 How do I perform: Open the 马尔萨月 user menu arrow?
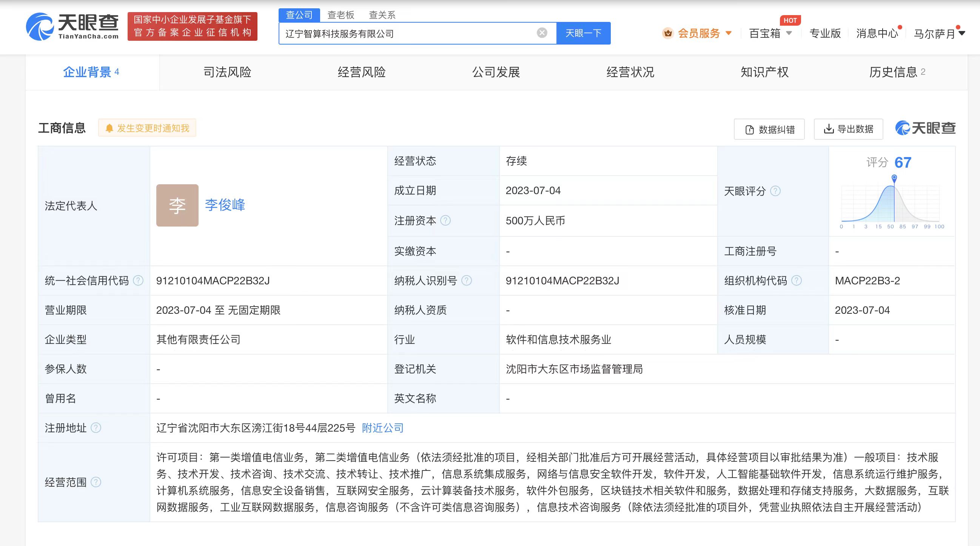pos(962,34)
